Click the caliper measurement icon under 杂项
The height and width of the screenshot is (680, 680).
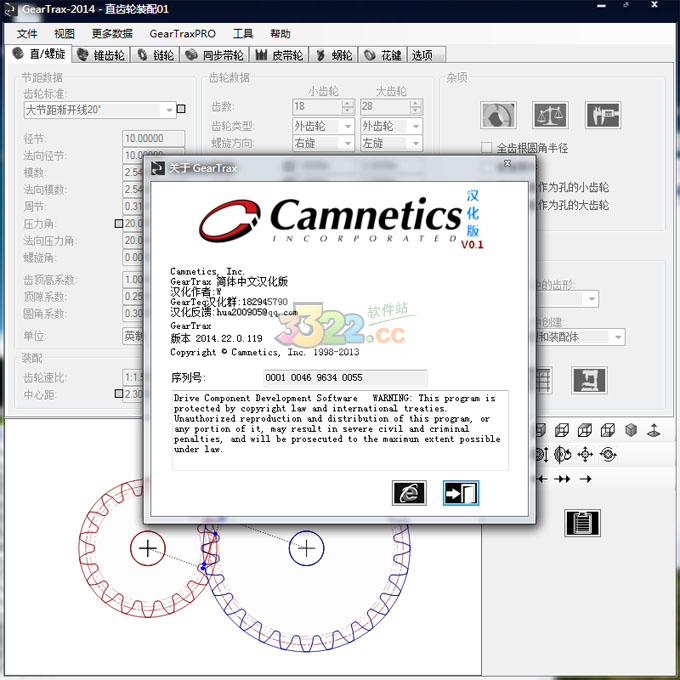coord(603,115)
